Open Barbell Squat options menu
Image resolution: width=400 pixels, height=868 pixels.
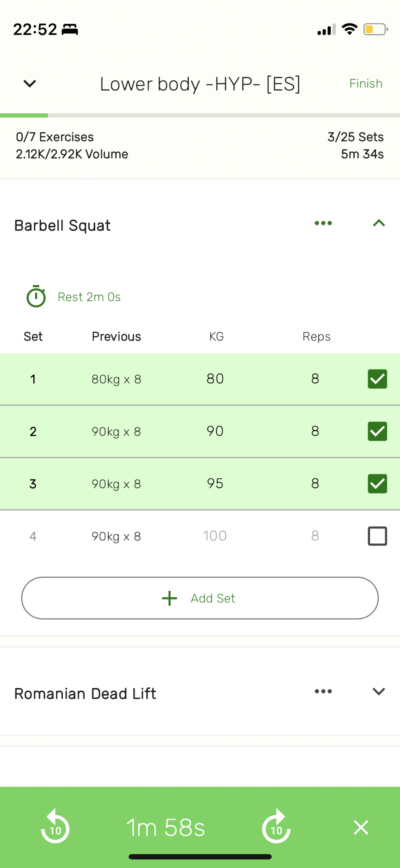pos(323,223)
